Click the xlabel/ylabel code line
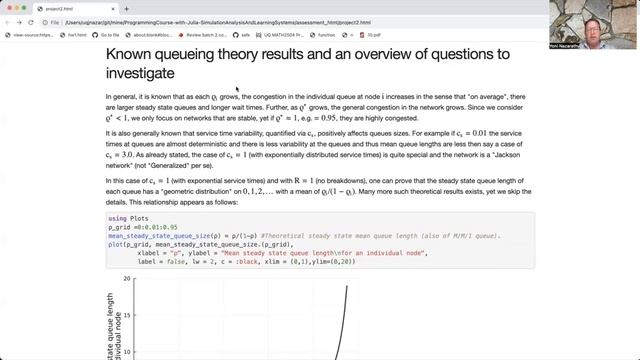 click(282, 253)
